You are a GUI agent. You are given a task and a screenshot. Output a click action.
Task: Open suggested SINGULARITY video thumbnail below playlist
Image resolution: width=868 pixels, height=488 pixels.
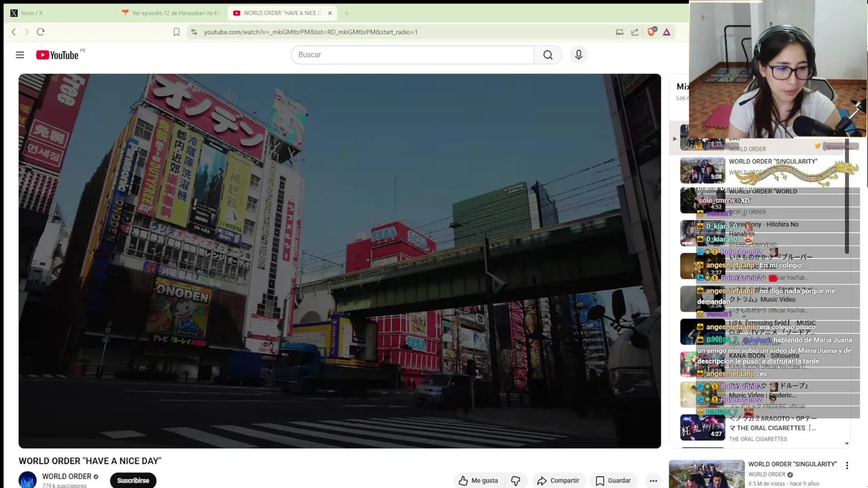tap(707, 474)
